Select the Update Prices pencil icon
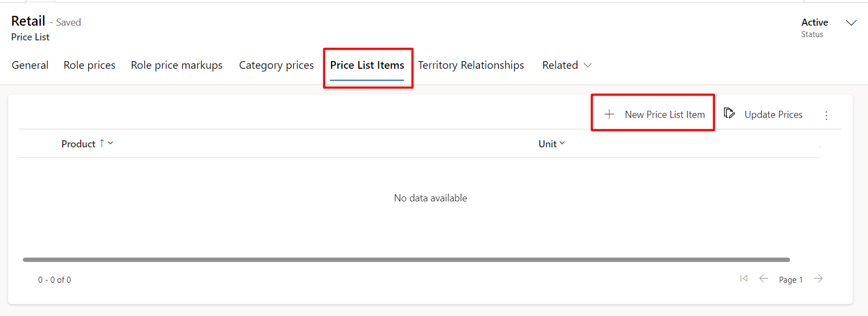 (730, 113)
